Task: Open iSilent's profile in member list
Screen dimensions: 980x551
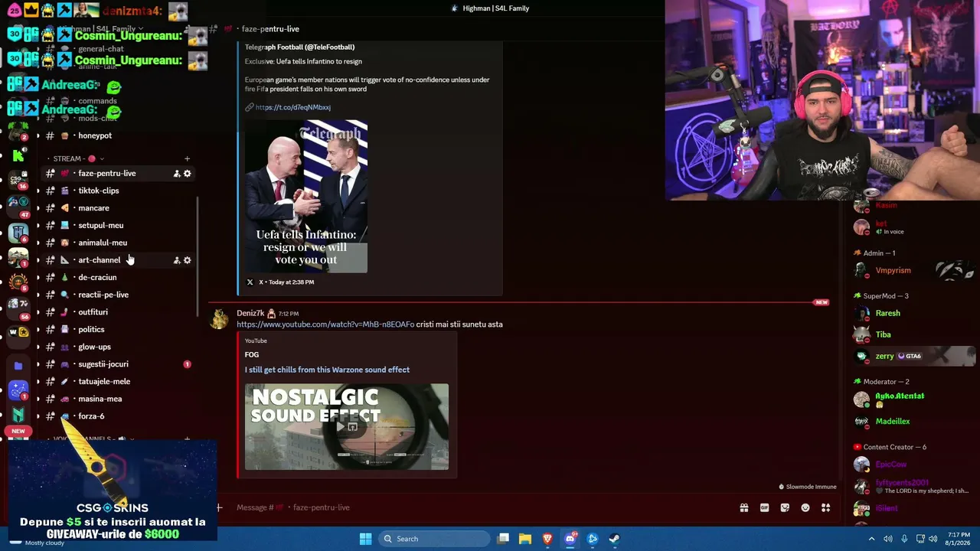Action: [887, 508]
